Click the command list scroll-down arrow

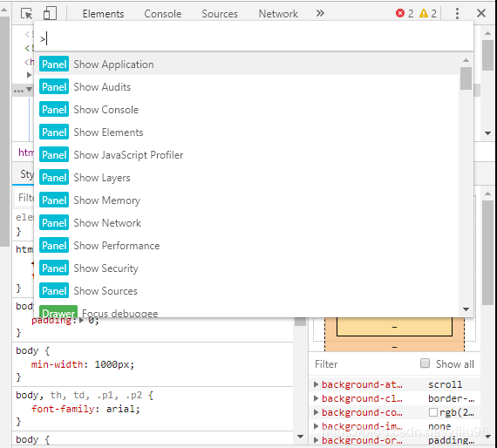click(x=466, y=309)
